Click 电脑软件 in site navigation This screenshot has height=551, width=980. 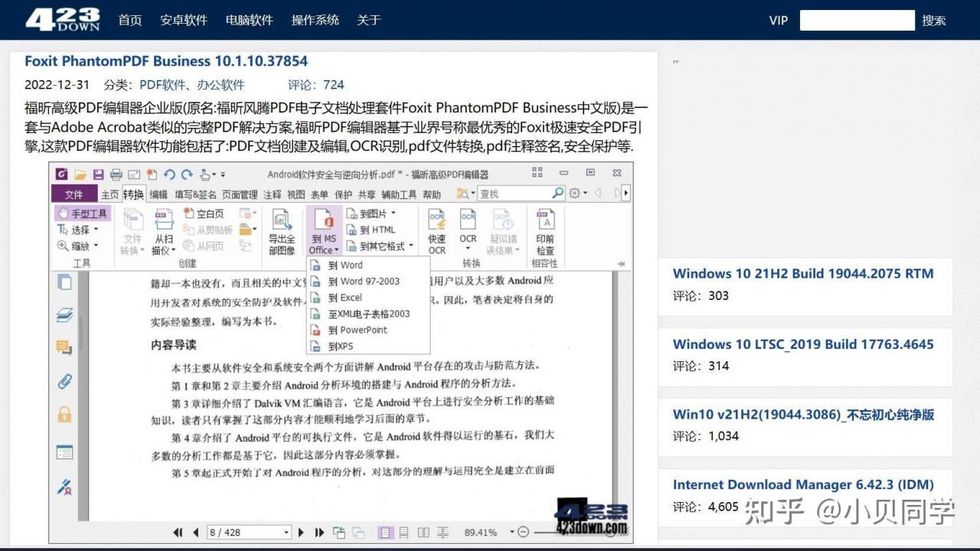pos(250,20)
